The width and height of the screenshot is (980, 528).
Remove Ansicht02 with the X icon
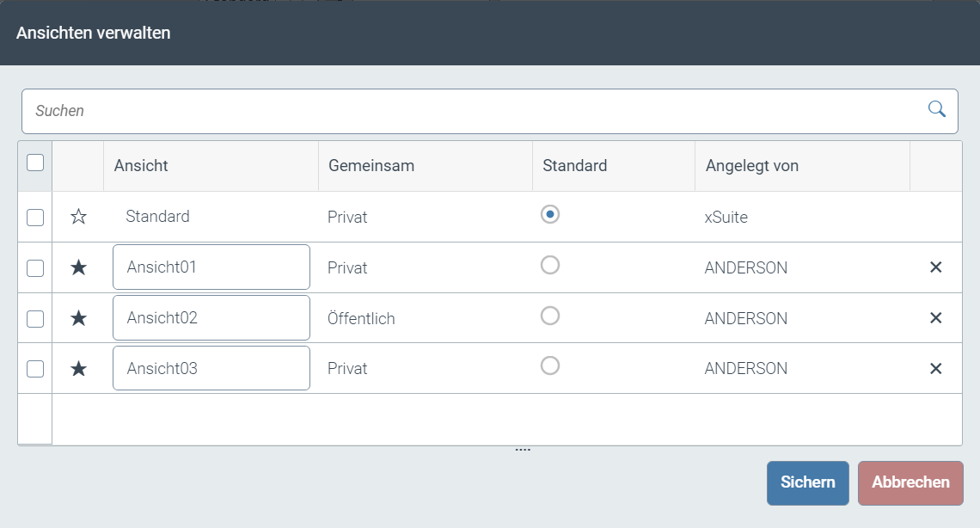(x=936, y=317)
